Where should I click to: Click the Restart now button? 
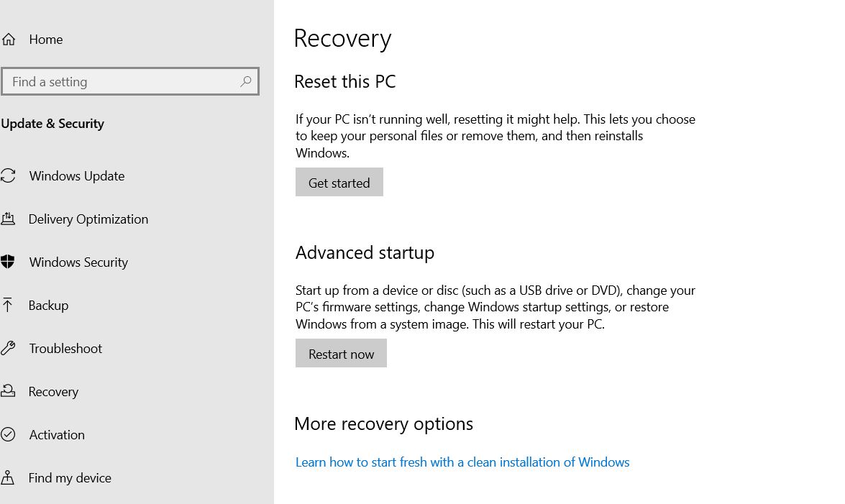[341, 353]
